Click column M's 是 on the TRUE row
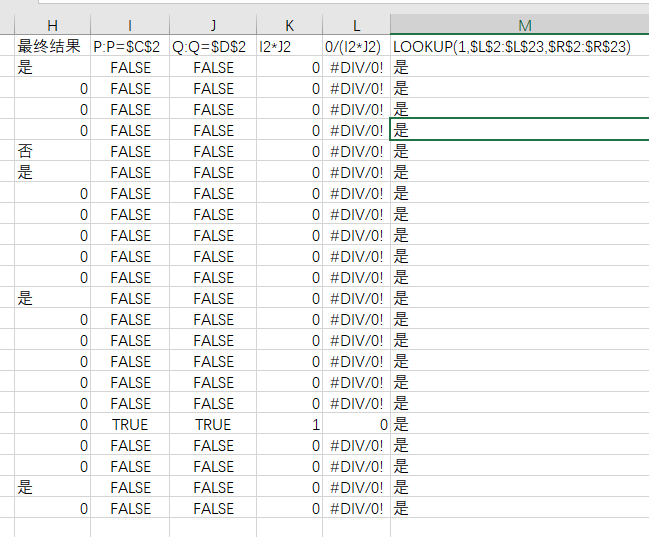This screenshot has width=649, height=537. [x=519, y=424]
